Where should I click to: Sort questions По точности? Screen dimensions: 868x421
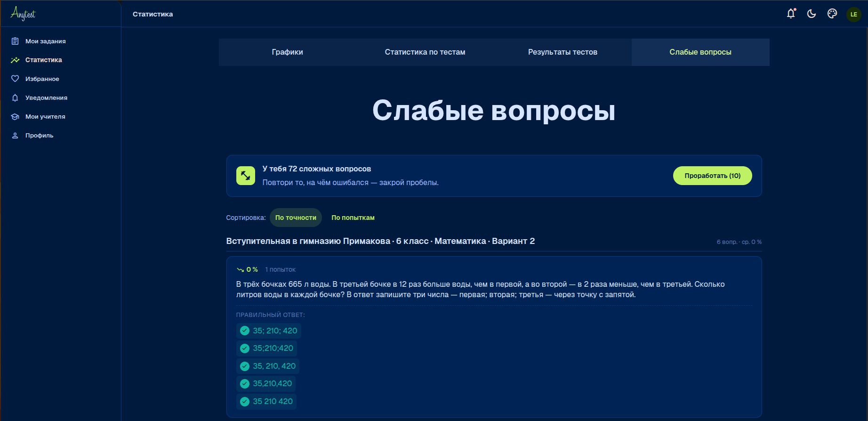(296, 218)
